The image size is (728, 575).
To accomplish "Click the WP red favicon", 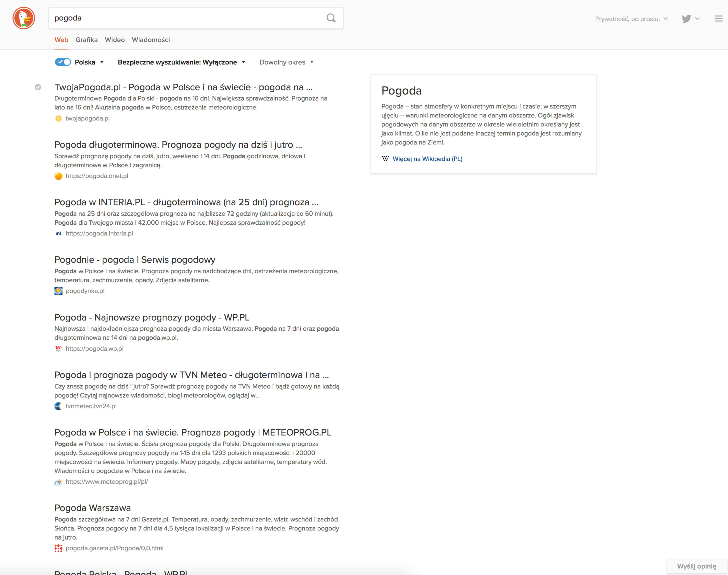I will point(58,349).
